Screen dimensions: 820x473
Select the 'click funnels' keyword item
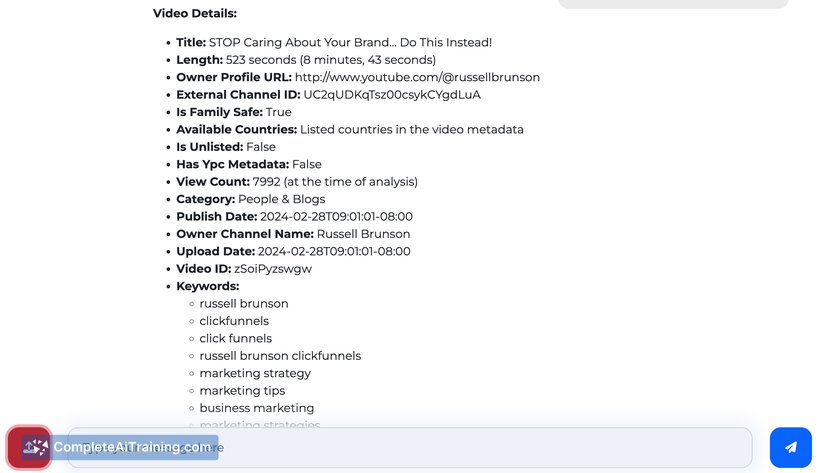235,339
